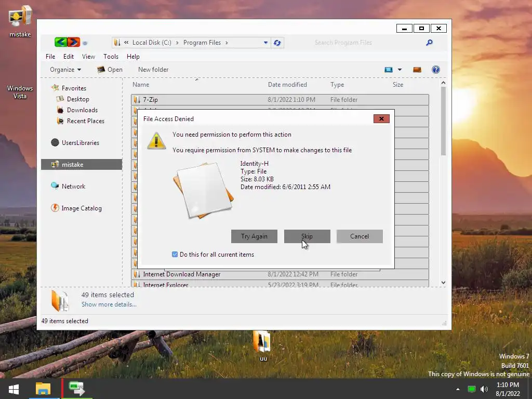Close the File Access Denied dialog
This screenshot has width=532, height=399.
tap(381, 119)
